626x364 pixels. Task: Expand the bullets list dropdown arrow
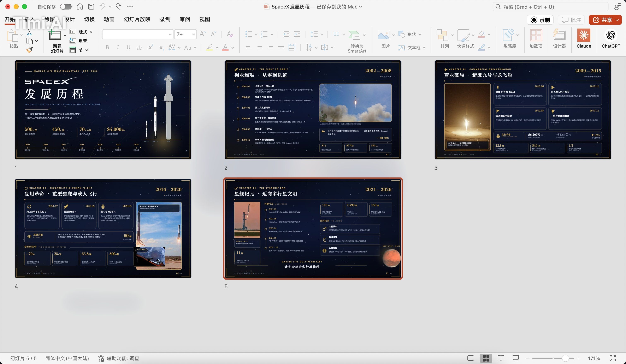pyautogui.click(x=256, y=35)
